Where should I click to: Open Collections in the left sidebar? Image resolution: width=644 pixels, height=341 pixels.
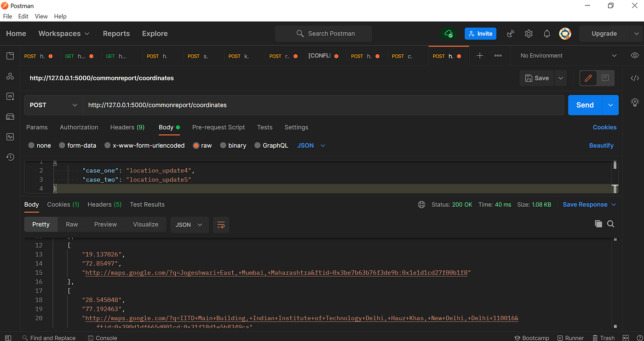click(x=10, y=55)
